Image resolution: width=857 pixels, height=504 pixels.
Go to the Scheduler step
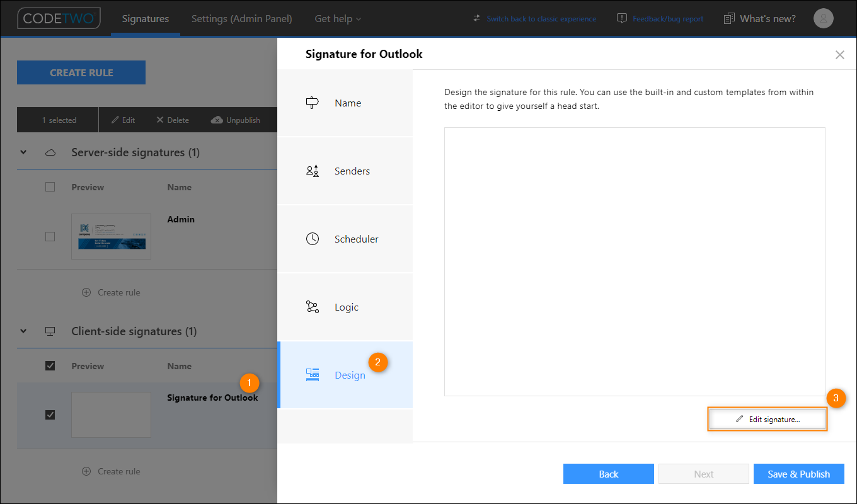[345, 239]
